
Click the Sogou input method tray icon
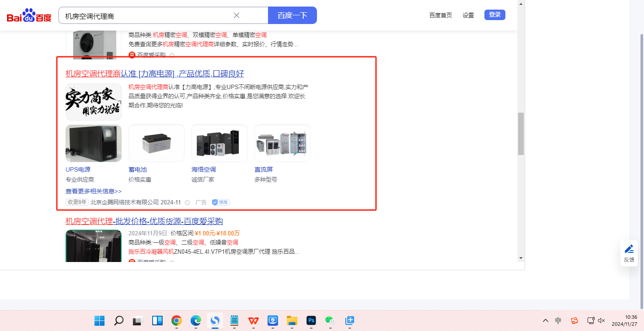tap(574, 321)
